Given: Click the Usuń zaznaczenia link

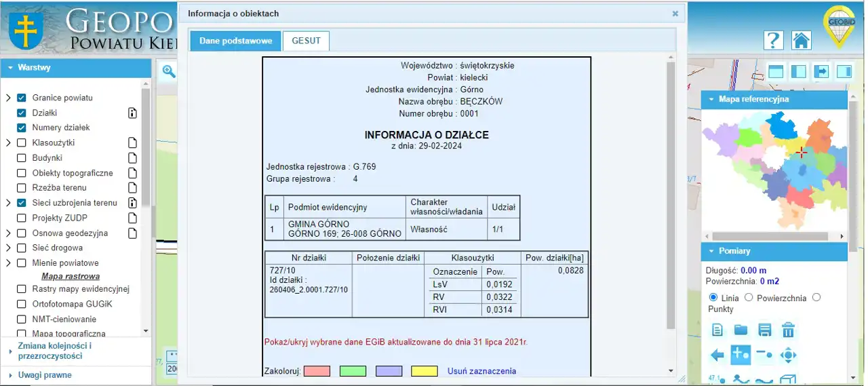Looking at the screenshot, I should click(481, 371).
